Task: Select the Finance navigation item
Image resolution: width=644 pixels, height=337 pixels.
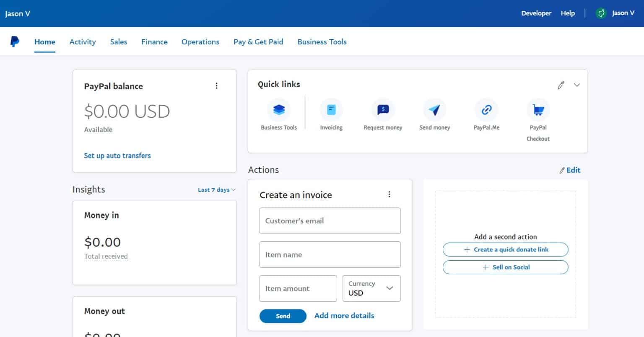Action: 154,41
